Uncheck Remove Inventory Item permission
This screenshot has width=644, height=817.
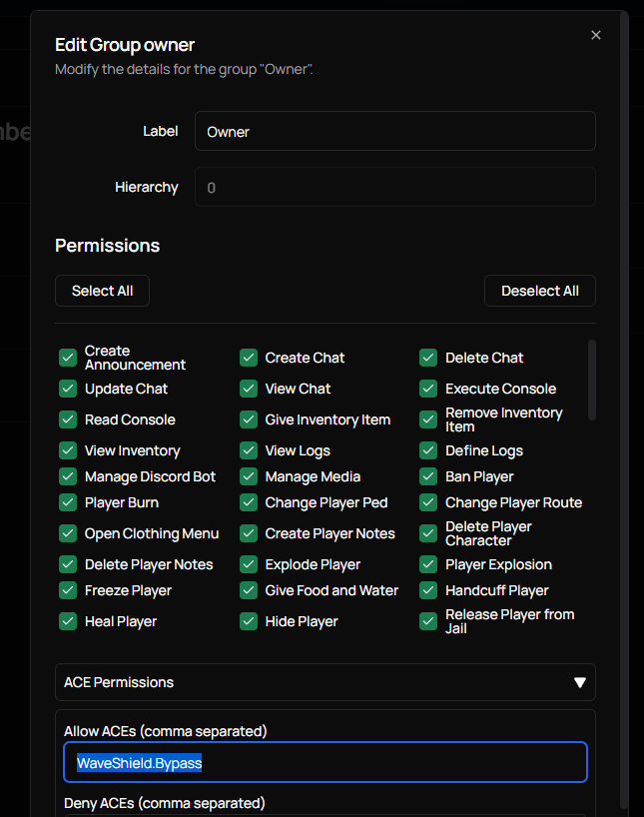[428, 419]
